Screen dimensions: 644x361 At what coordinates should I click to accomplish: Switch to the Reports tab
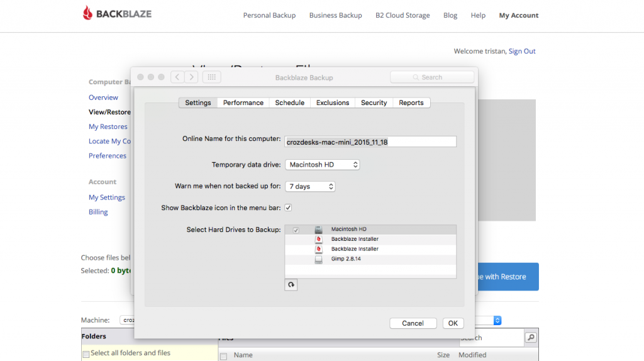pyautogui.click(x=411, y=103)
